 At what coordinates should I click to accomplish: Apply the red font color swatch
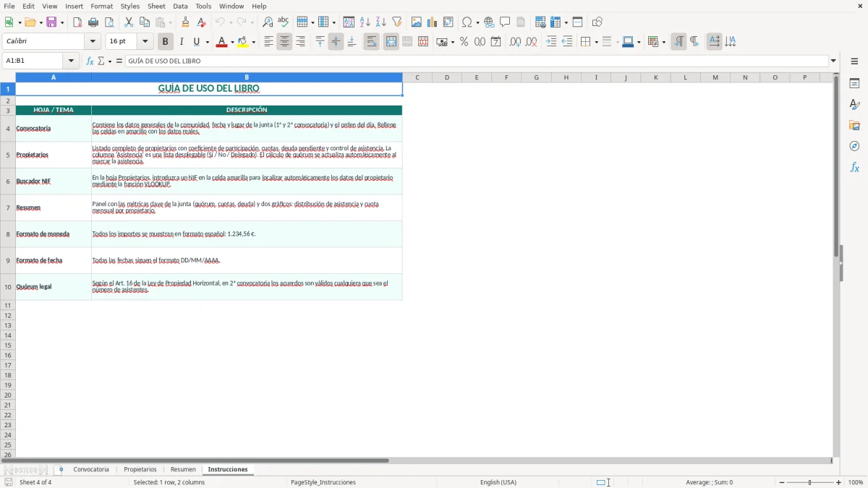221,42
